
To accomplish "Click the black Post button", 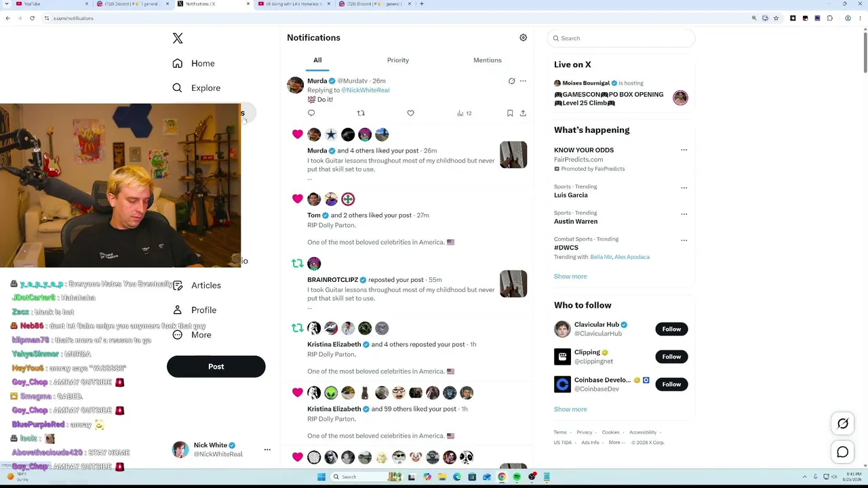I will 216,367.
